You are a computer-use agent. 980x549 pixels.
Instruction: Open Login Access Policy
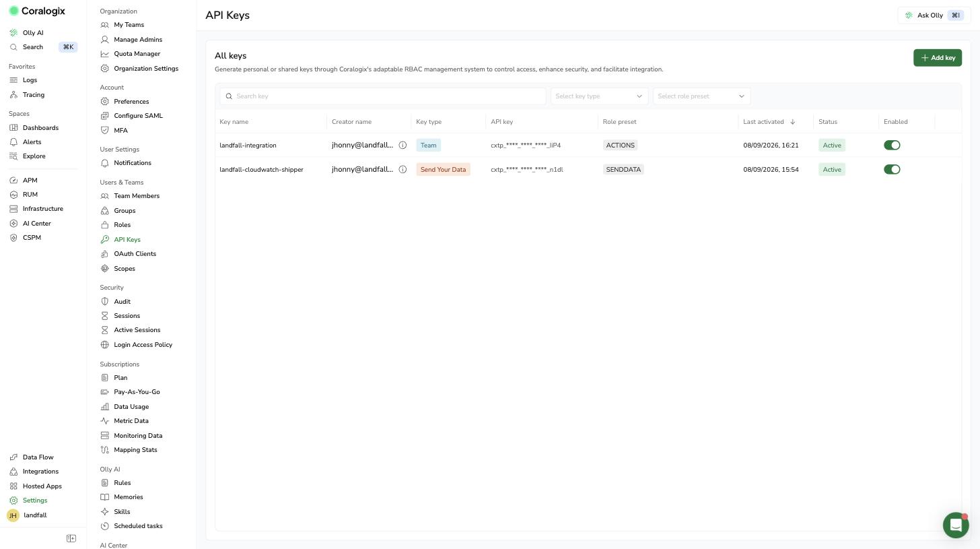click(136, 345)
